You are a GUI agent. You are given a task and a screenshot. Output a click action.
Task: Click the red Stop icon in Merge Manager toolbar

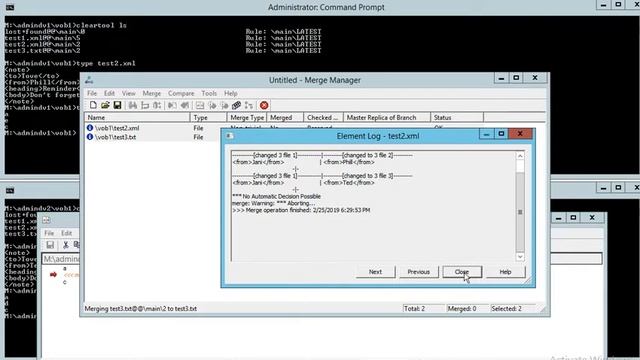tap(264, 105)
